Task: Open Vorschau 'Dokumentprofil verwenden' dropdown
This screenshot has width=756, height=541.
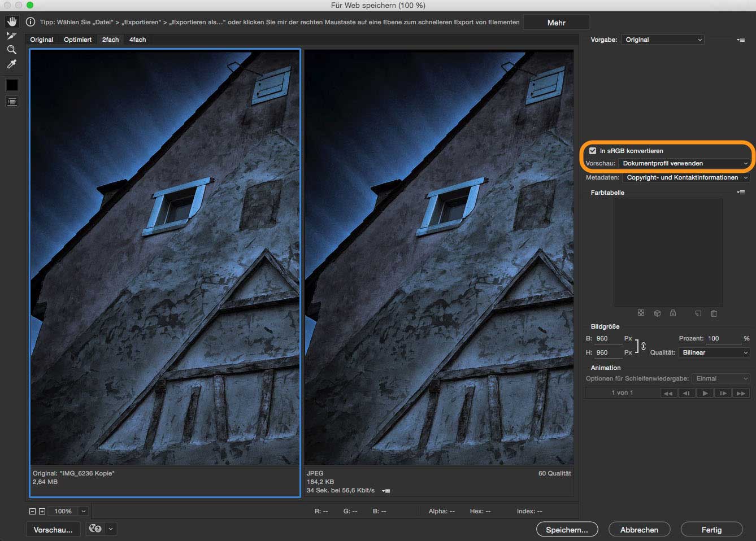Action: click(x=684, y=163)
